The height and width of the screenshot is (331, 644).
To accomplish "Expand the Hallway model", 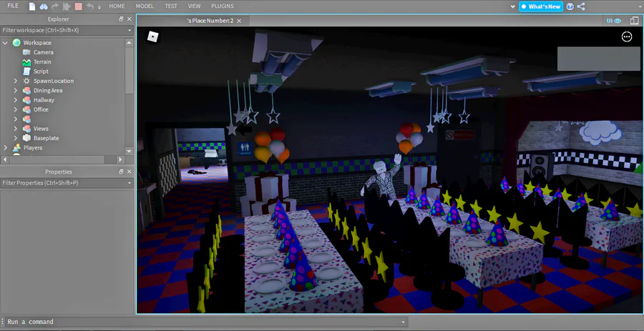I will pos(16,100).
